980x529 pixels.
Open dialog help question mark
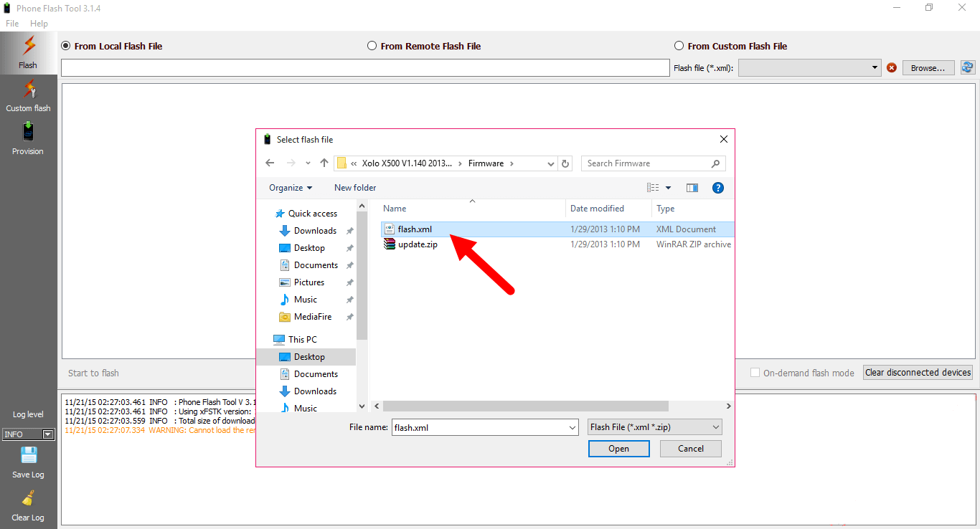tap(717, 188)
